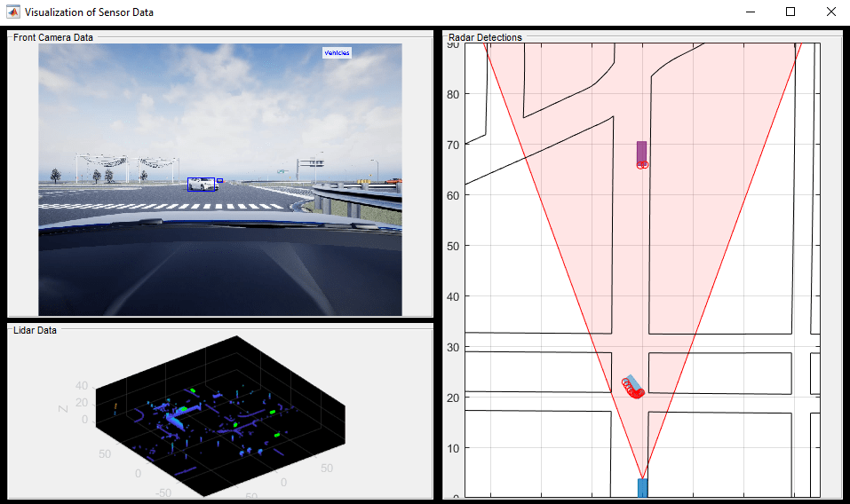The image size is (850, 504).
Task: Click the y-axis tick label 70 in radar plot
Action: point(453,145)
